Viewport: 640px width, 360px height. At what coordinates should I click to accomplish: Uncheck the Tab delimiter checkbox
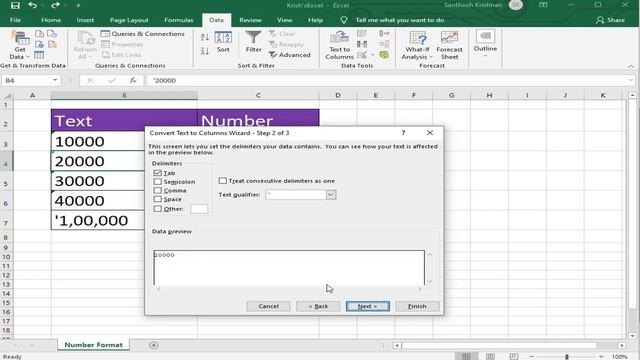(x=158, y=173)
